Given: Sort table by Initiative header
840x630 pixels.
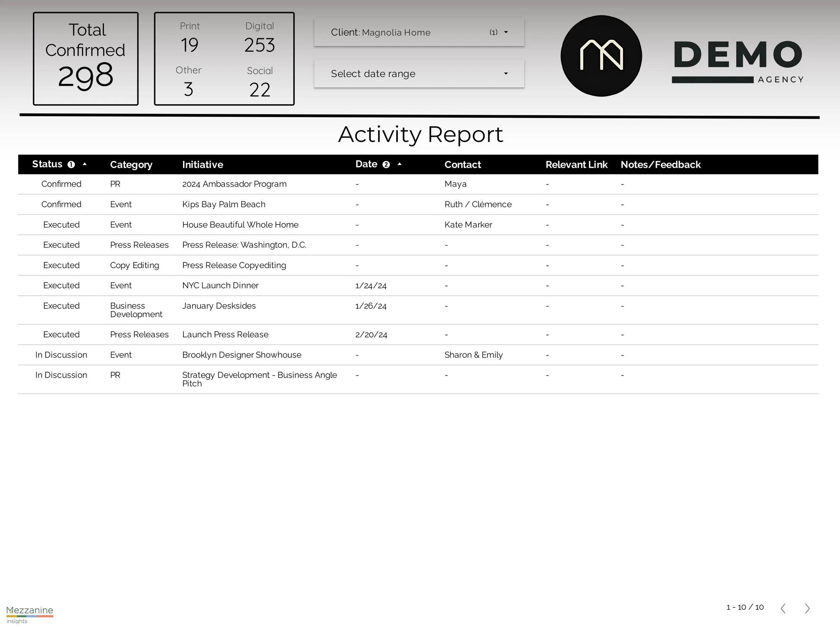Looking at the screenshot, I should click(202, 164).
